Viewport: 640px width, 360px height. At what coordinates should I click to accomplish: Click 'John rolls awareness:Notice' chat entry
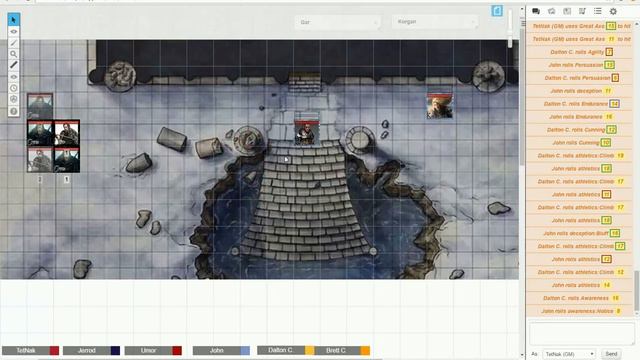click(581, 311)
